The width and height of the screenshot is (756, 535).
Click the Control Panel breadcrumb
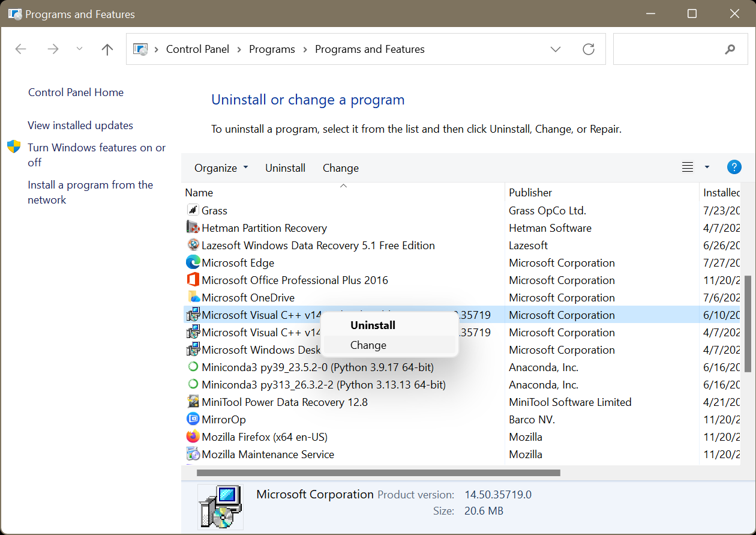point(197,49)
